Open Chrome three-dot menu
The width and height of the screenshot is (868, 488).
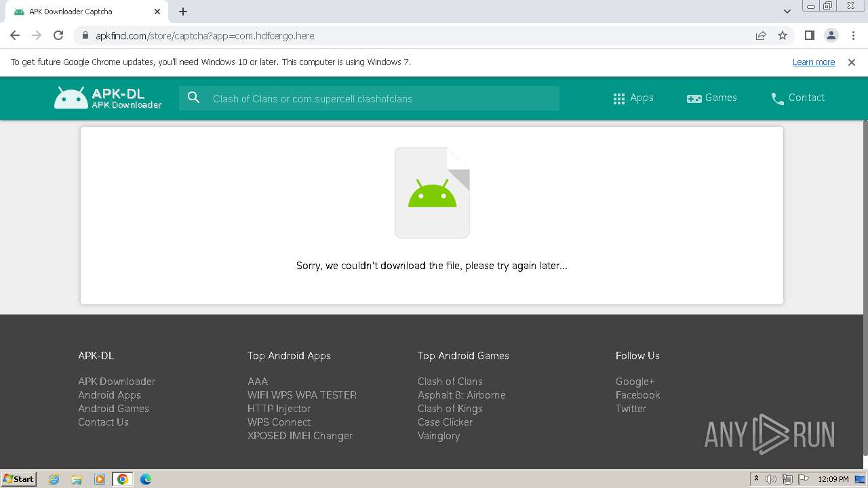pos(852,35)
